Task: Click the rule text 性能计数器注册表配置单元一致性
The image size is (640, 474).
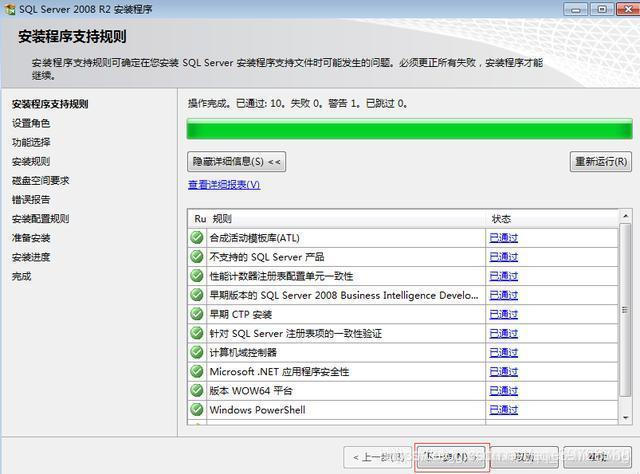Action: (x=281, y=276)
